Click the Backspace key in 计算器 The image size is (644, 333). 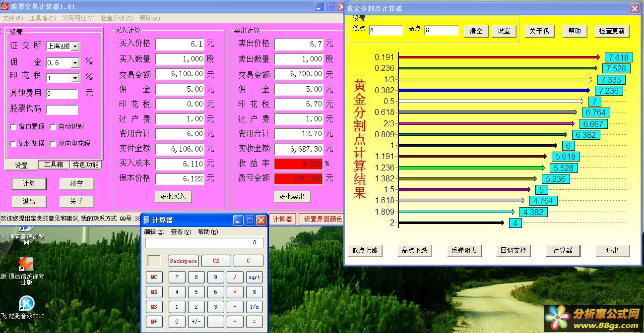(184, 261)
